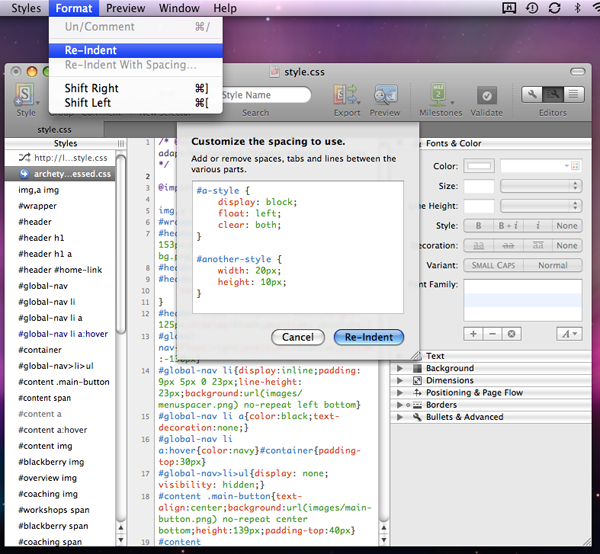Expand the Positioning & Page Flow section
Viewport: 600px width, 554px height.
(x=400, y=393)
